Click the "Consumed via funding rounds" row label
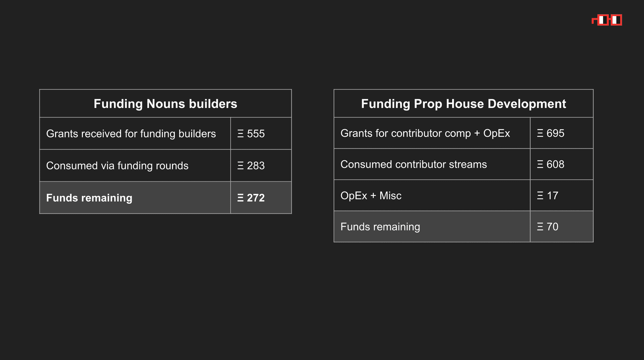The image size is (644, 360). (x=117, y=166)
